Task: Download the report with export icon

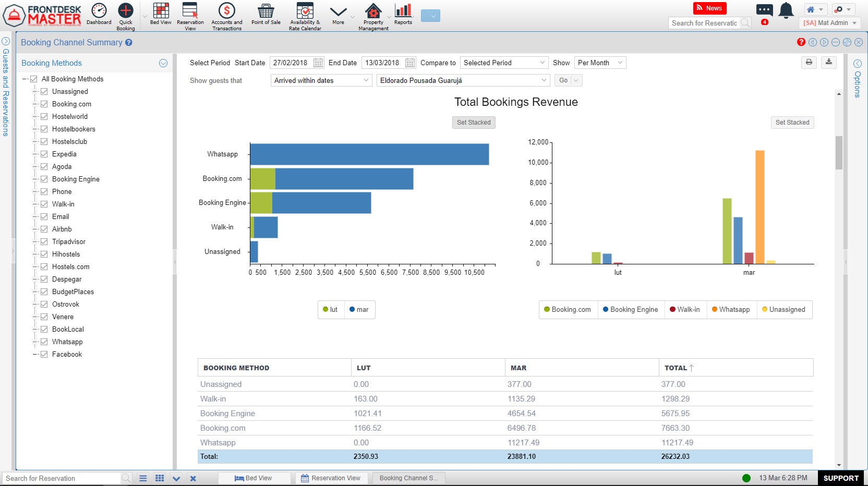Action: [829, 63]
